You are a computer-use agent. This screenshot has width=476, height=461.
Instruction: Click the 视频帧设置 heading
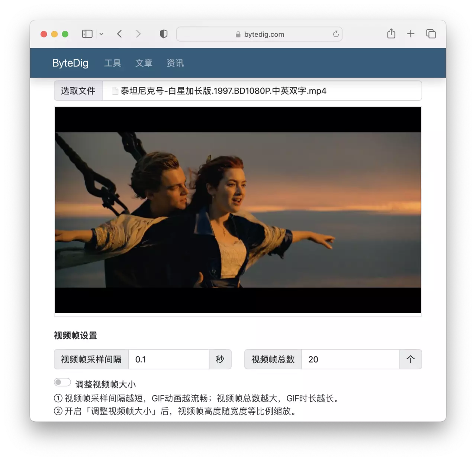(x=75, y=336)
